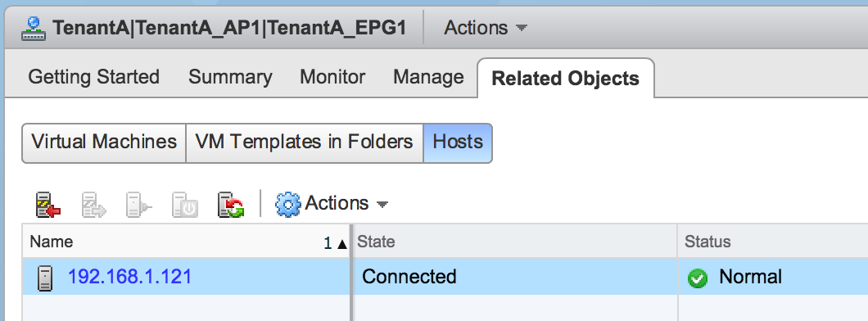Expand the toolbar Actions dropdown arrow
The width and height of the screenshot is (868, 321).
[382, 204]
